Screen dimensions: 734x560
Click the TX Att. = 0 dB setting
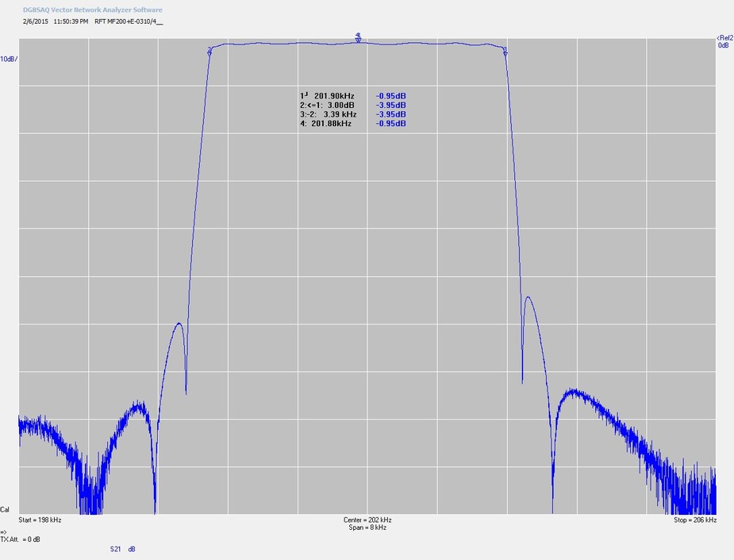coord(21,539)
